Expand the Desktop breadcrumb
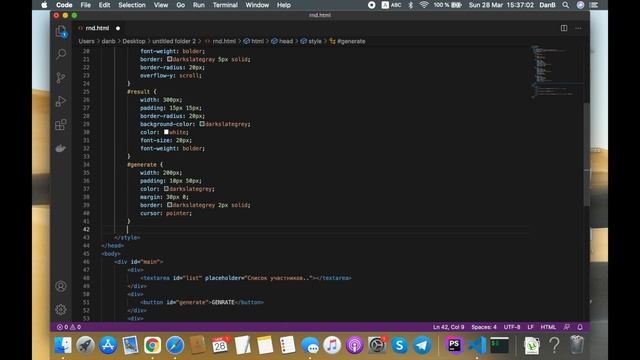 click(134, 41)
